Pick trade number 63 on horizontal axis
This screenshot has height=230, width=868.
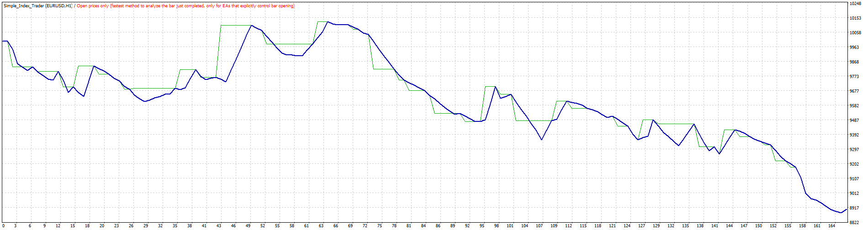(321, 226)
